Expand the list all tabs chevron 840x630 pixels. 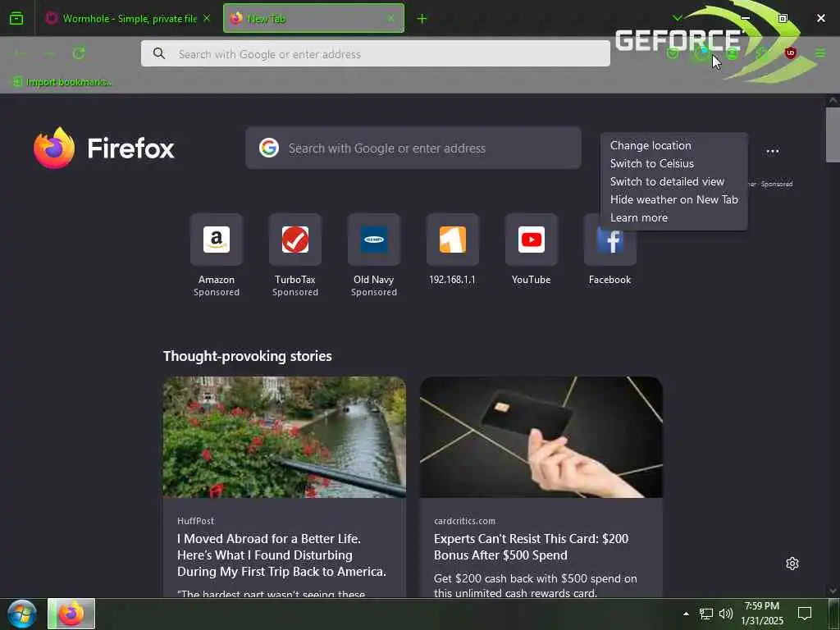click(x=678, y=18)
